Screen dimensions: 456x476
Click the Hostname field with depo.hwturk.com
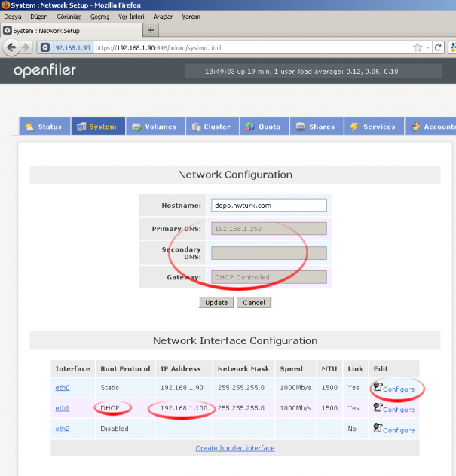tap(269, 205)
